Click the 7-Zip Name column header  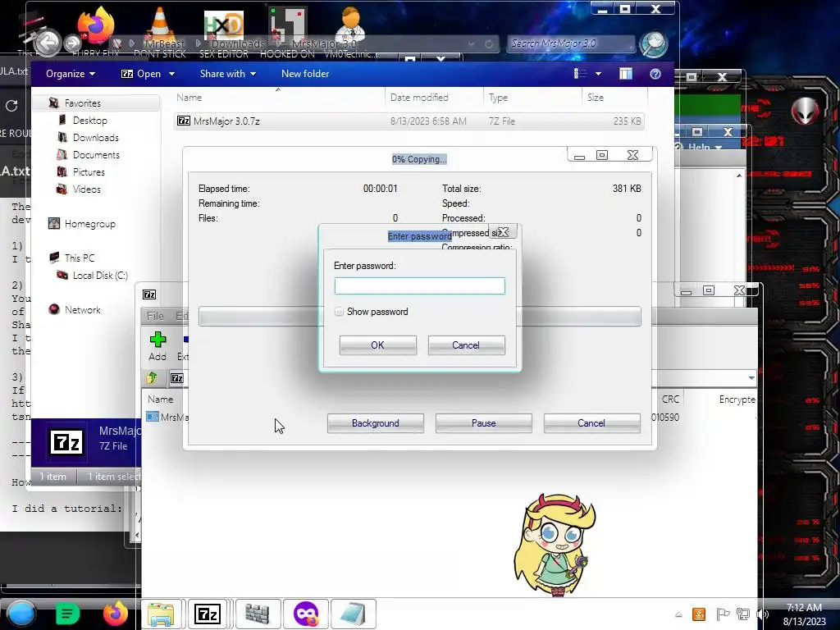(x=160, y=399)
